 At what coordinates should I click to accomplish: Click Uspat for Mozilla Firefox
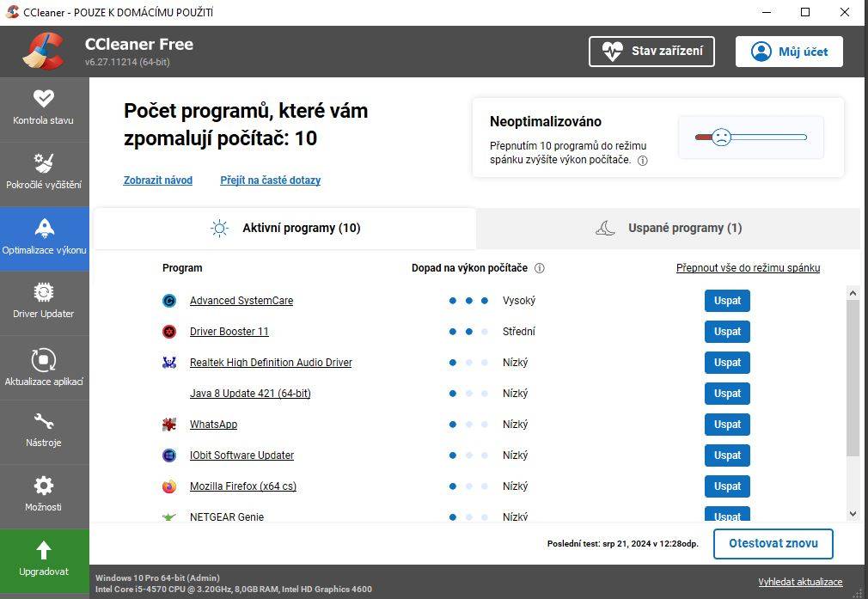click(x=727, y=486)
